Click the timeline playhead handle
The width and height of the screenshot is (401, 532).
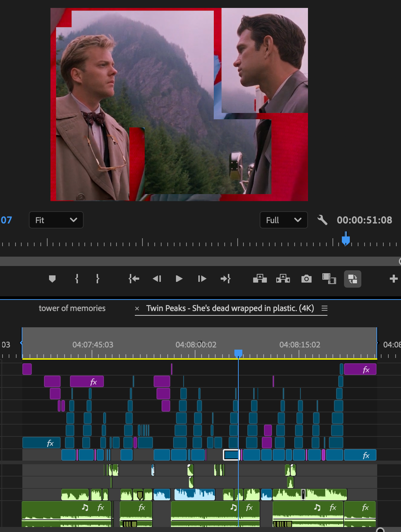238,353
